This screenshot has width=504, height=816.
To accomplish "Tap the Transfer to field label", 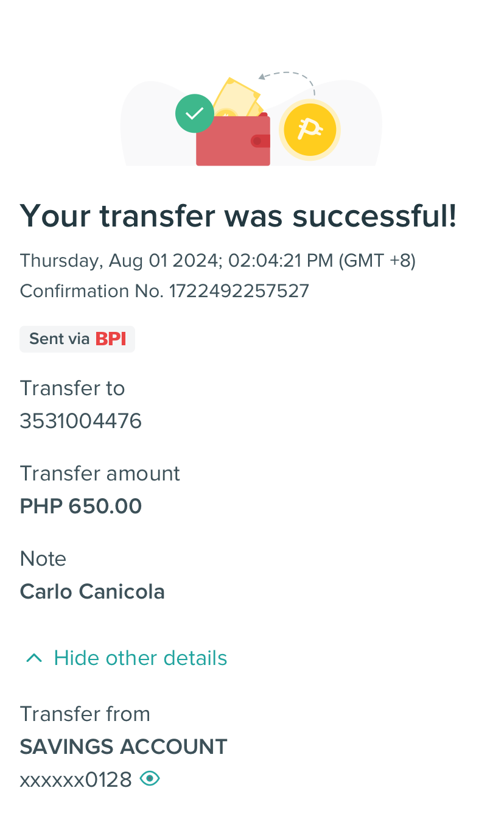I will click(x=72, y=388).
